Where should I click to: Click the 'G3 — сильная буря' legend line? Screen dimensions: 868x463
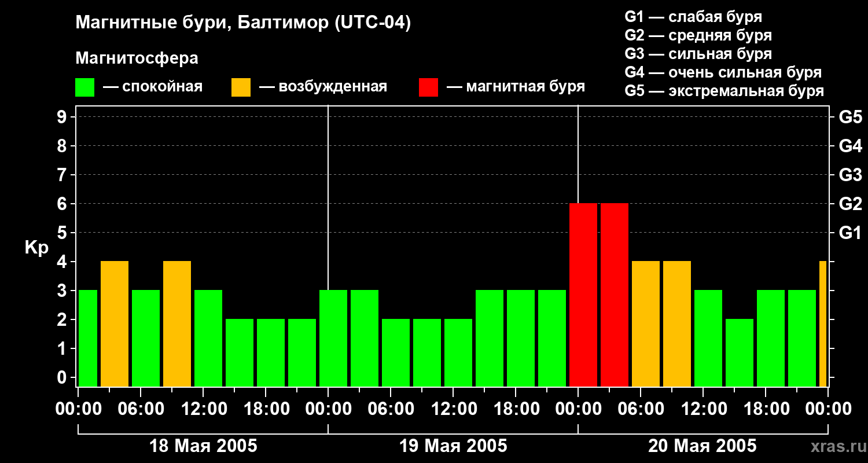pos(698,54)
